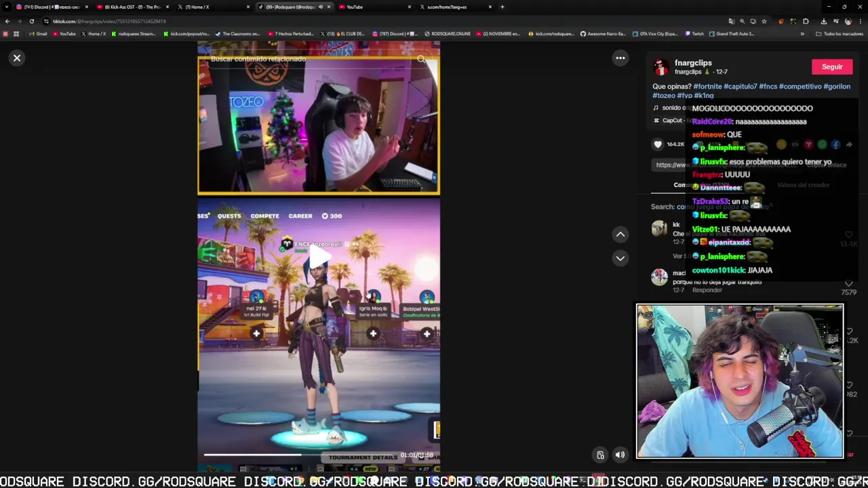
Task: Open the Todos los marcadores folder
Action: coord(840,34)
